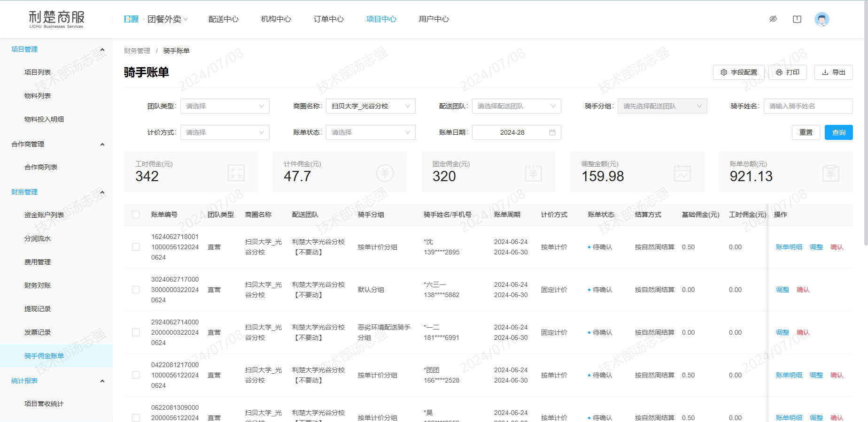Click the 账单总额 clipboard icon

831,173
